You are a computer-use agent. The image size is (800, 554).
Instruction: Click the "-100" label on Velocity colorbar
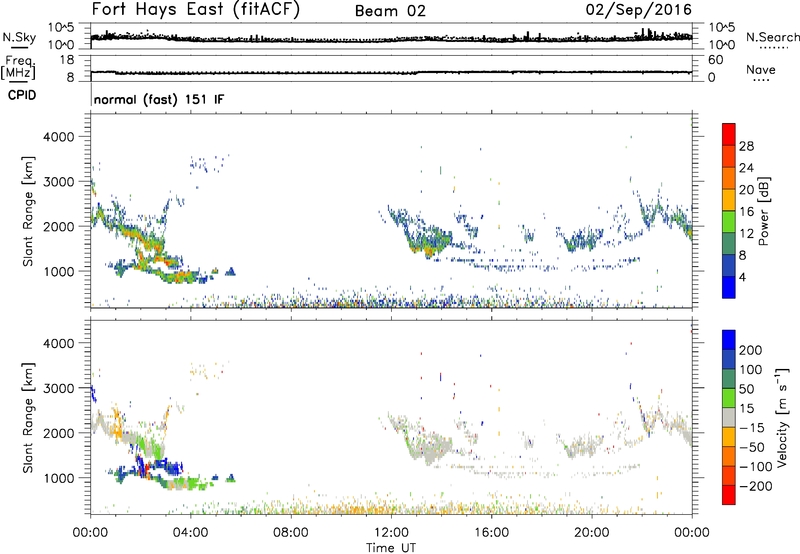pyautogui.click(x=756, y=467)
